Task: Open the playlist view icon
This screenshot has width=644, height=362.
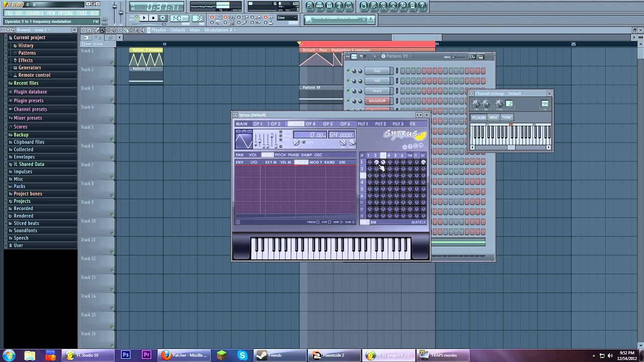Action: (310, 6)
